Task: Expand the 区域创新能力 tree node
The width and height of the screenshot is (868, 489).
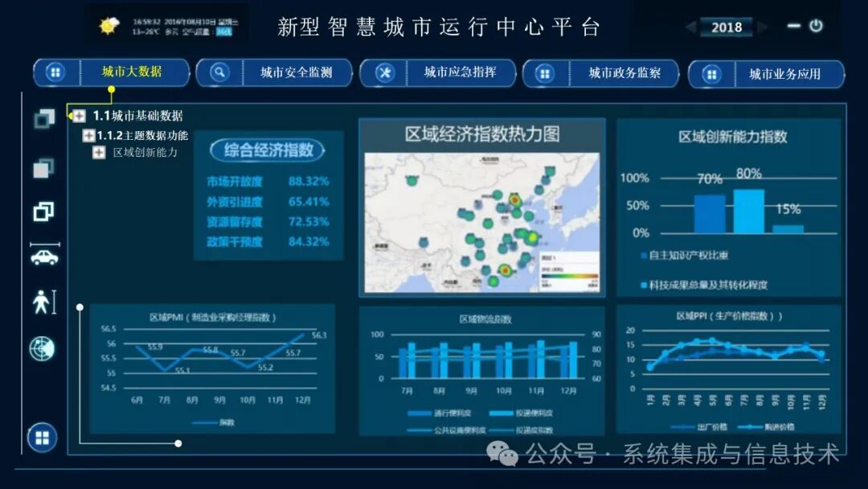Action: 99,152
